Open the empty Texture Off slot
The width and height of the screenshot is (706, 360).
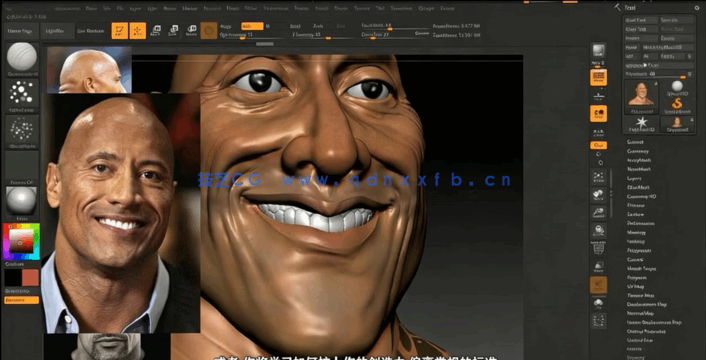22,167
